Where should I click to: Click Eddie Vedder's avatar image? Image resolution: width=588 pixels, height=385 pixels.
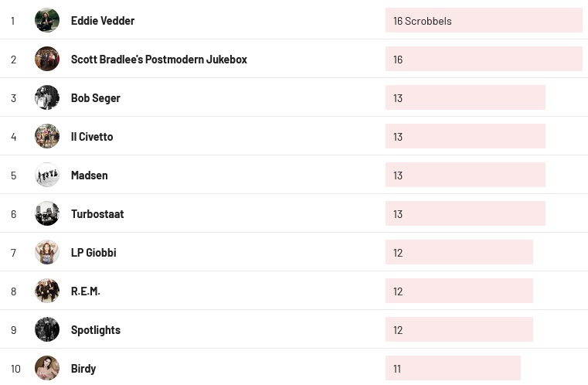click(47, 20)
